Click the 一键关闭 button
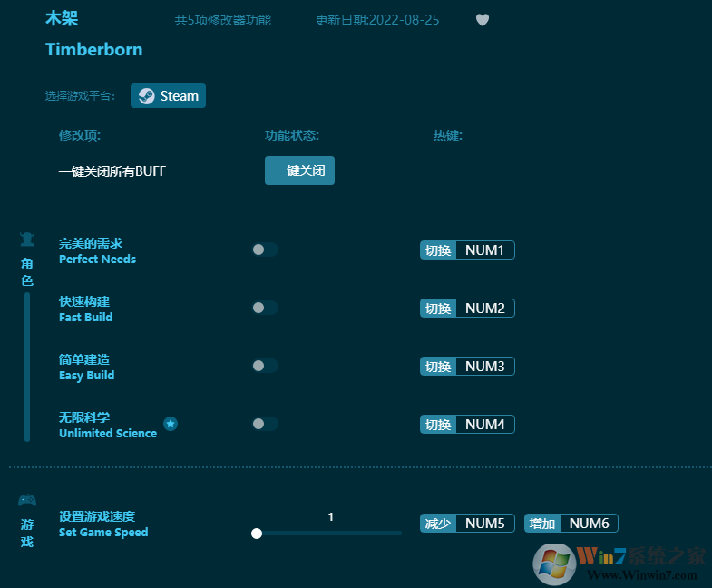The height and width of the screenshot is (588, 712). [299, 171]
